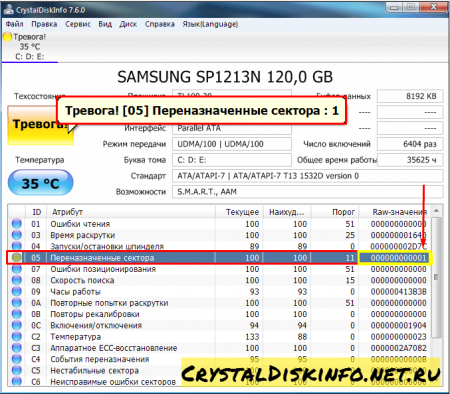Click the S.M.A.R.T., AAM features field
This screenshot has height=394, width=450.
(x=307, y=192)
